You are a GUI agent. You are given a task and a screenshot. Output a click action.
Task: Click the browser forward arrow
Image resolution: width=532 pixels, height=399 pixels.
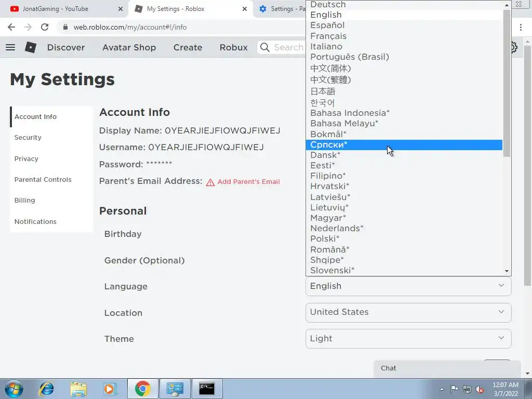coord(28,27)
